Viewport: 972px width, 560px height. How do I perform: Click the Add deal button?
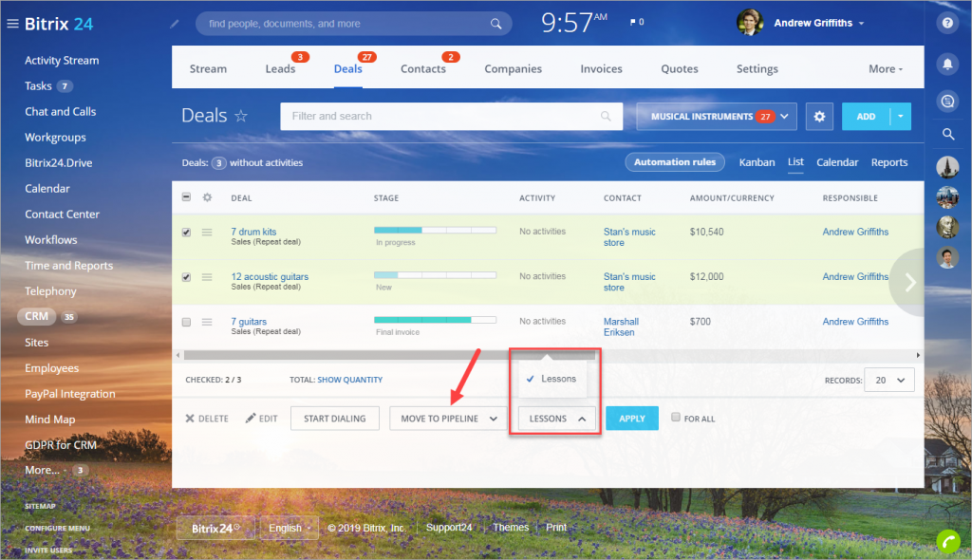click(866, 116)
